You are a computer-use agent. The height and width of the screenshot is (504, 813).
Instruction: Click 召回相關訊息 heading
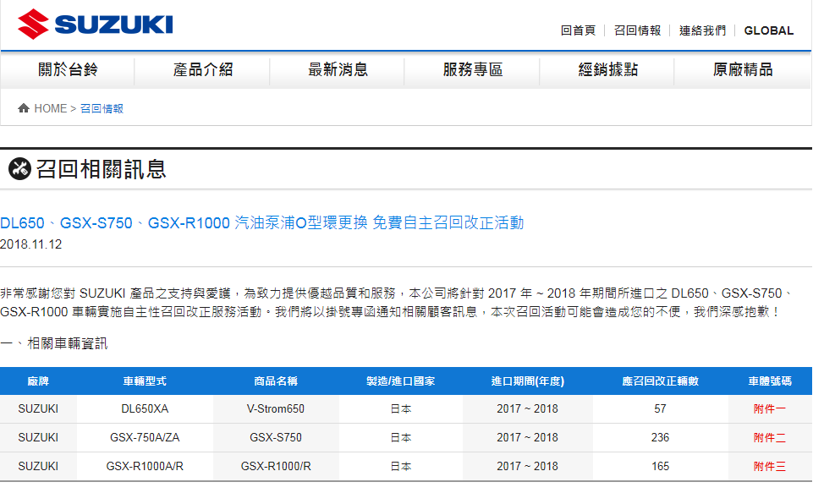point(102,170)
